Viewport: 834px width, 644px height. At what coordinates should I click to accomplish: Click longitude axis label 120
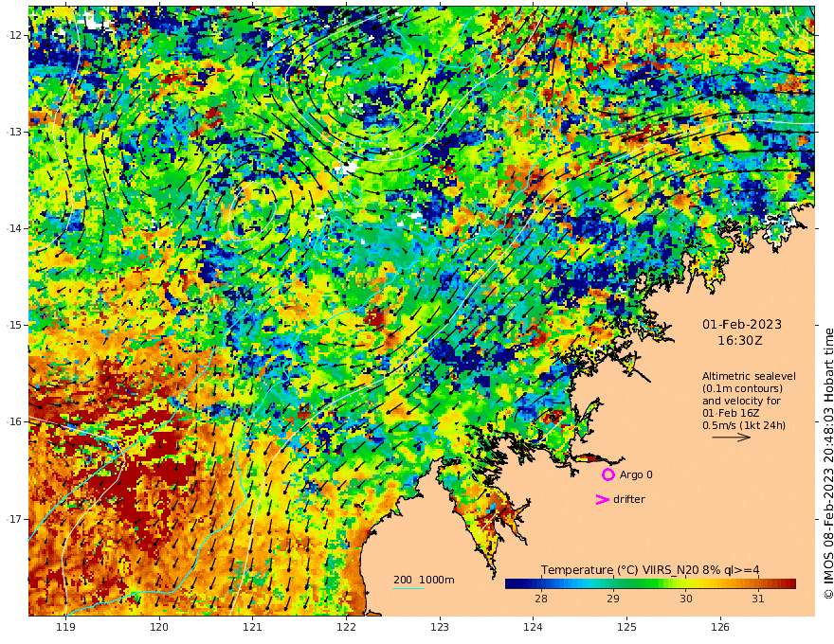click(159, 627)
